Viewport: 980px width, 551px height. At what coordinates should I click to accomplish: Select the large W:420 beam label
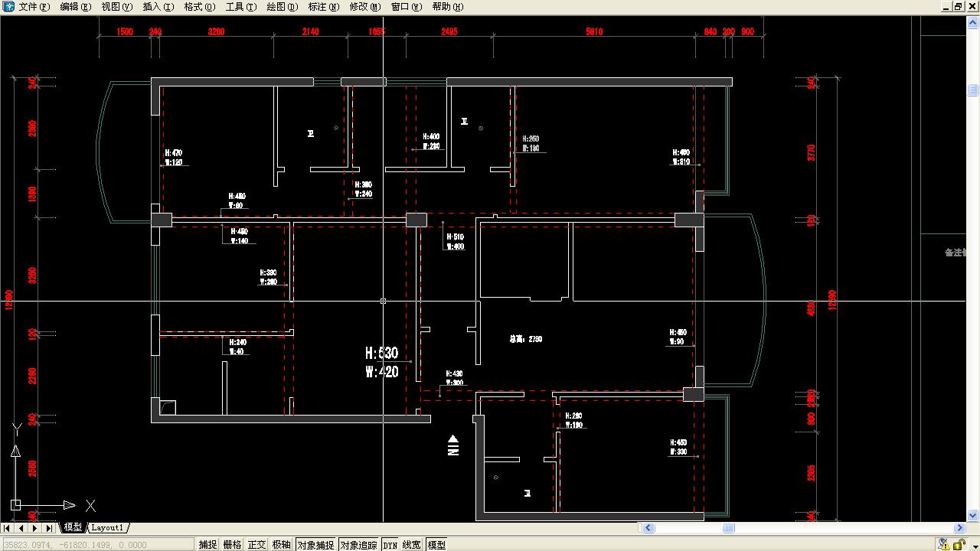pos(381,372)
